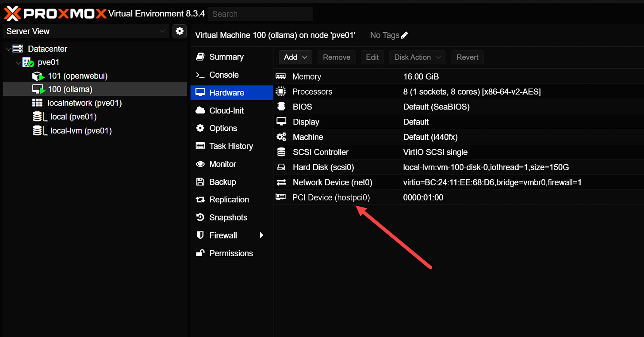This screenshot has width=644, height=337.
Task: Collapse the pve01 node in the tree
Action: point(18,62)
